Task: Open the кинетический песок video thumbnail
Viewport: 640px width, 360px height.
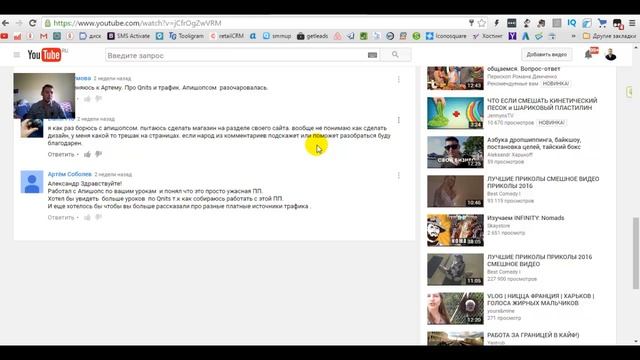Action: 455,113
